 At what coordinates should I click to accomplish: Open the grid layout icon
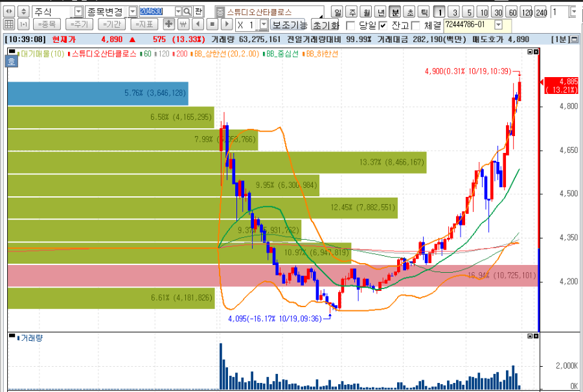coord(9,25)
